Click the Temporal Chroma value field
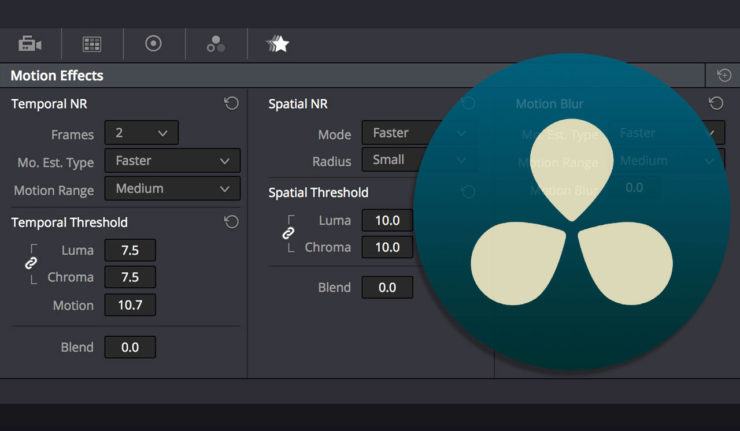 pyautogui.click(x=130, y=277)
